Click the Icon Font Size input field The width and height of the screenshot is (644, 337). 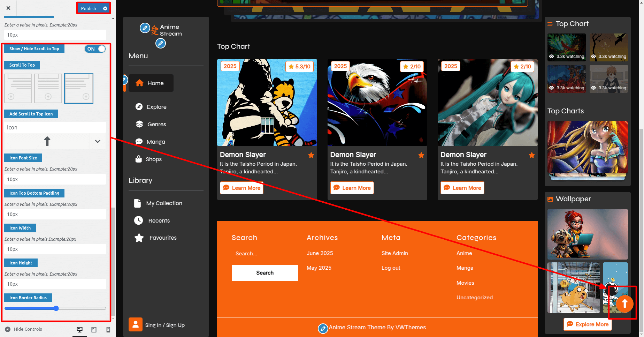(55, 179)
